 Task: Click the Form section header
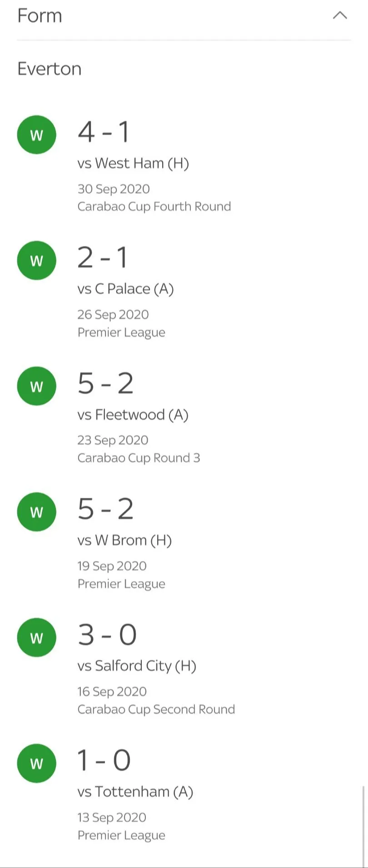(40, 16)
